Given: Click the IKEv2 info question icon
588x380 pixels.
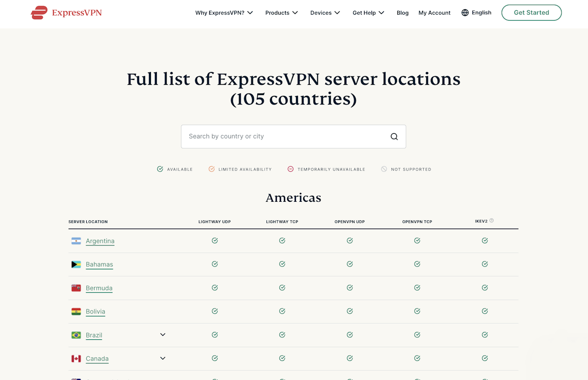Looking at the screenshot, I should [x=491, y=221].
